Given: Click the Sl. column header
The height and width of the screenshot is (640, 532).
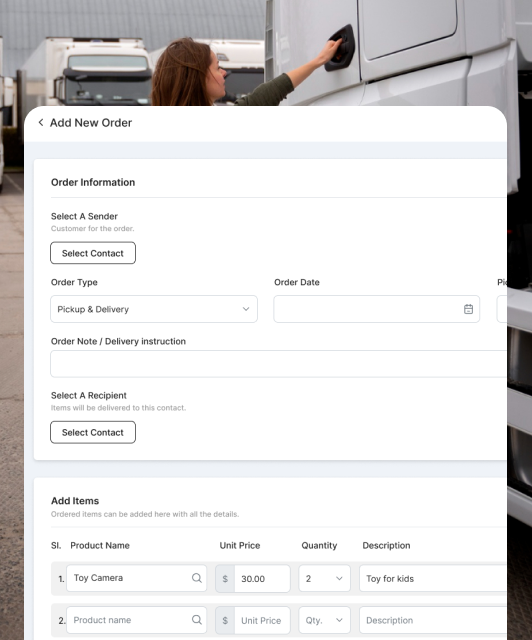Looking at the screenshot, I should [x=56, y=545].
